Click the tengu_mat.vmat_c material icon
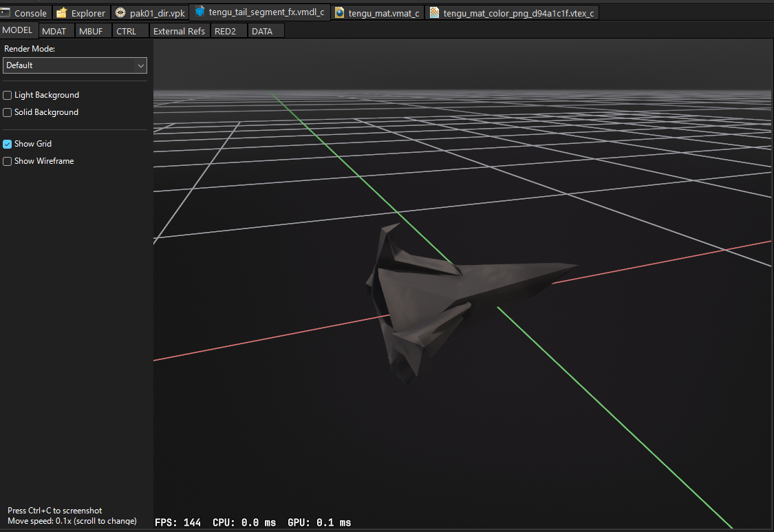This screenshot has height=532, width=774. click(x=340, y=13)
